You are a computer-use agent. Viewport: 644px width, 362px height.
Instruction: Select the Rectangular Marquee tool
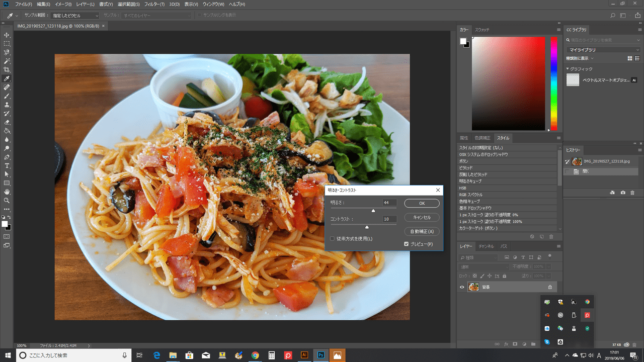pyautogui.click(x=7, y=44)
